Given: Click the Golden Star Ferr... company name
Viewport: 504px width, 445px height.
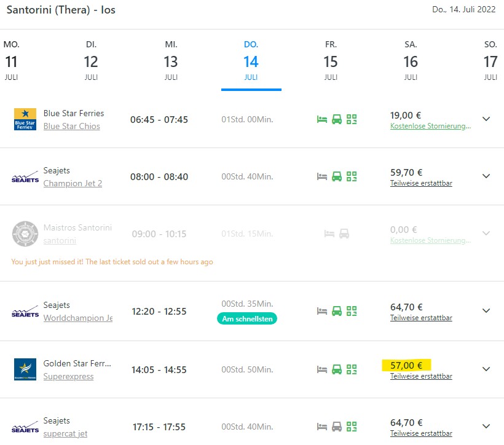Looking at the screenshot, I should click(77, 363).
